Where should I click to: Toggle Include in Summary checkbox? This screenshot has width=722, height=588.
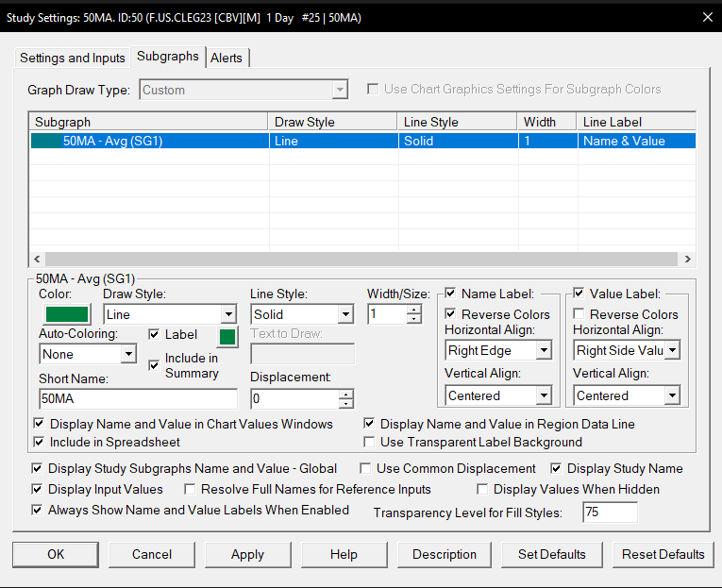[155, 365]
